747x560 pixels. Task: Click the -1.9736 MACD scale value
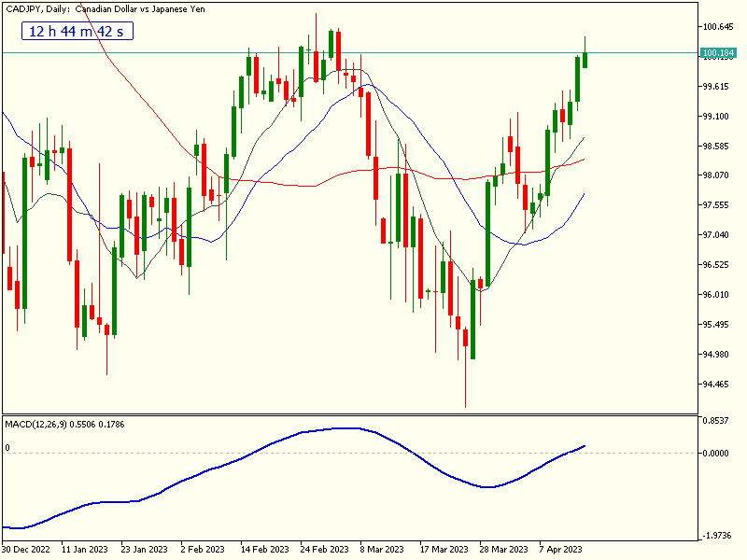tap(717, 536)
